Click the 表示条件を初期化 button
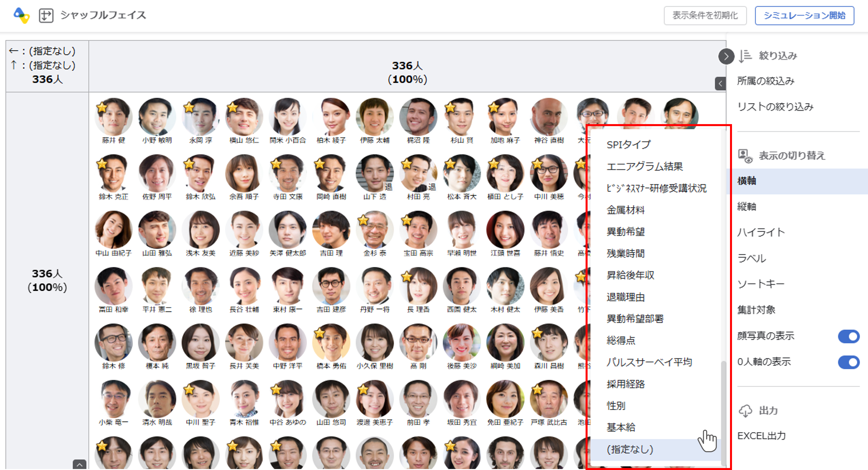 point(705,16)
